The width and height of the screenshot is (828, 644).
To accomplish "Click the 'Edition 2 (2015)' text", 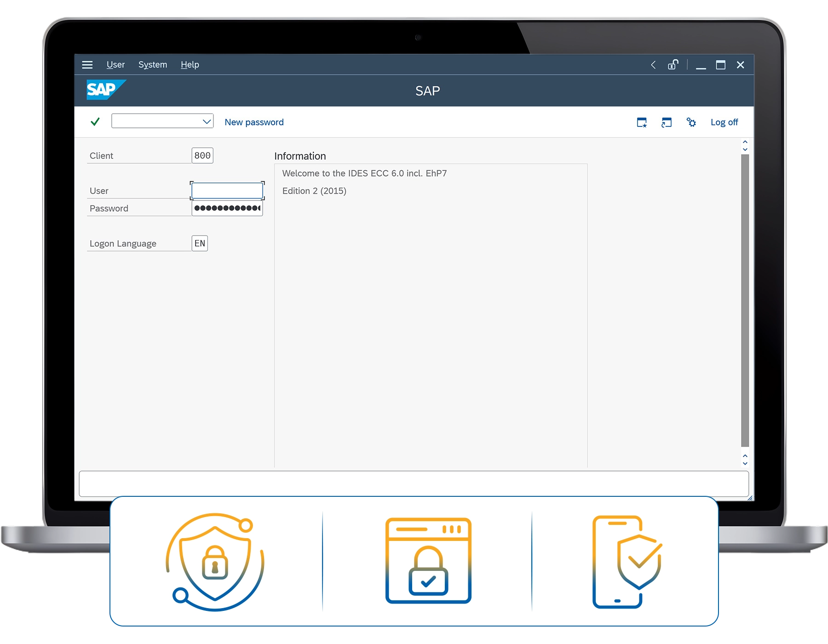I will pos(314,191).
